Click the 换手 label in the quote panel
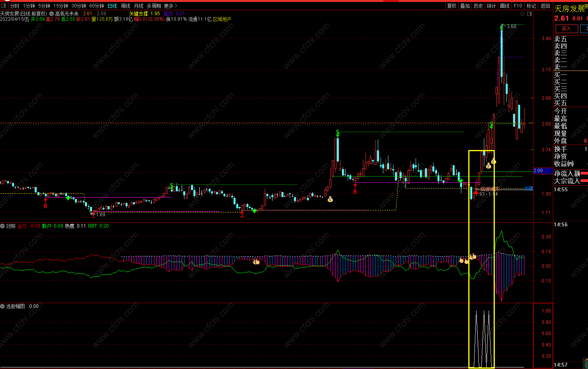This screenshot has height=369, width=588. (x=561, y=149)
